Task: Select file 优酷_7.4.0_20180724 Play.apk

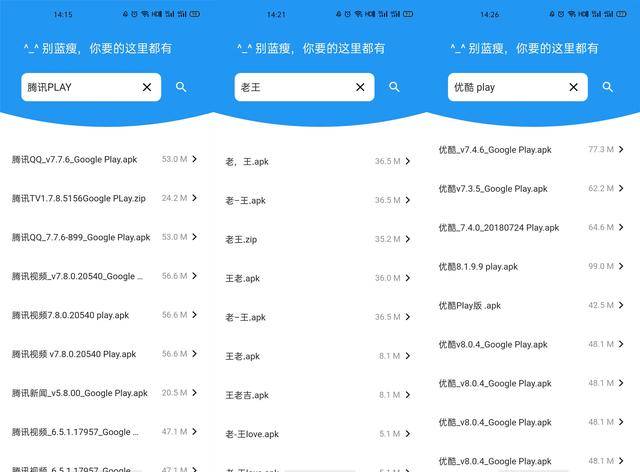Action: (499, 228)
